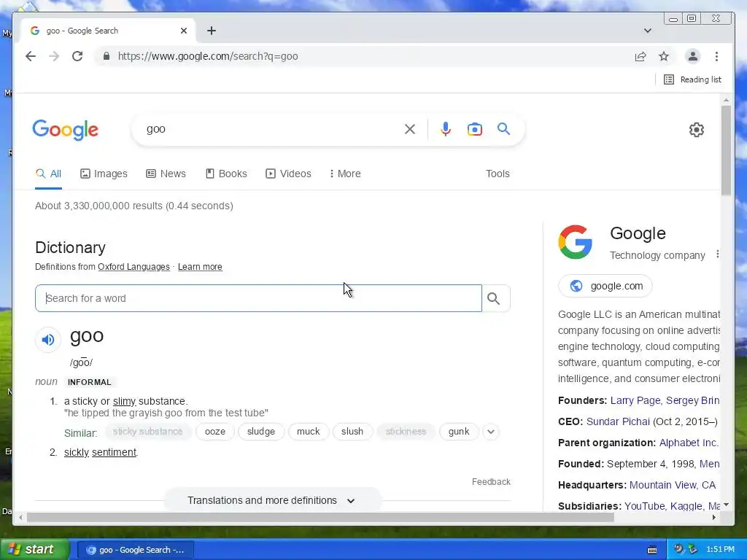The height and width of the screenshot is (560, 747).
Task: Switch to Images results
Action: click(104, 174)
